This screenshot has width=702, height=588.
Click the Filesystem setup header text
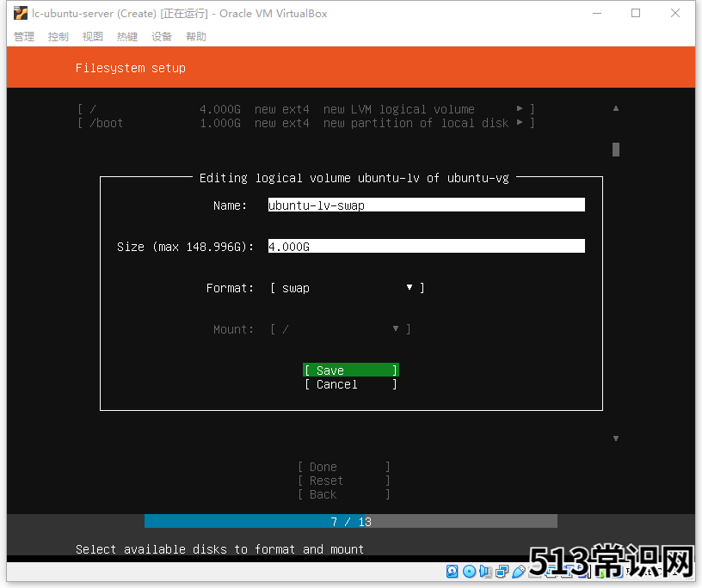pos(130,68)
